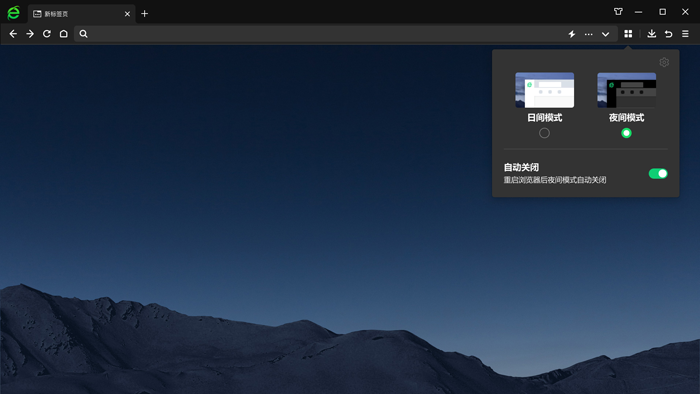Open night mode settings gear
This screenshot has height=394, width=700.
(664, 62)
